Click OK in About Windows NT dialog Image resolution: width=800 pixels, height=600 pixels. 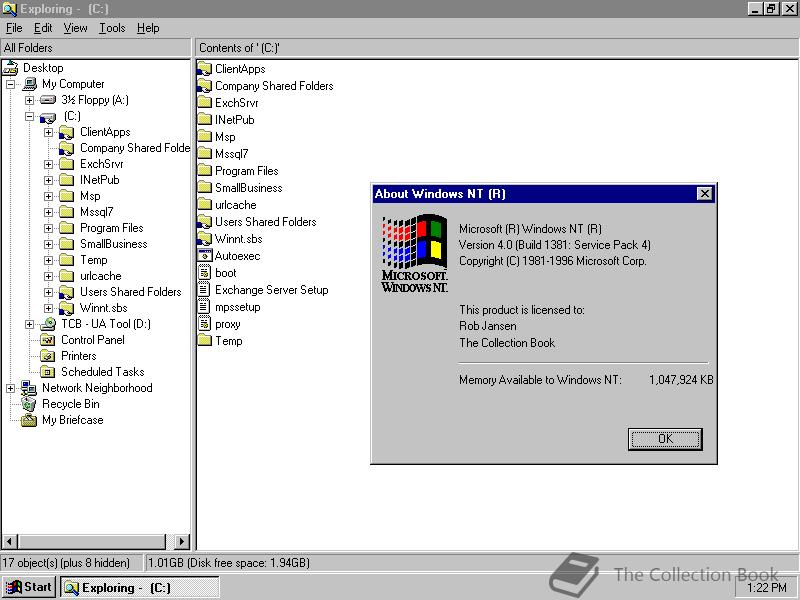(665, 439)
